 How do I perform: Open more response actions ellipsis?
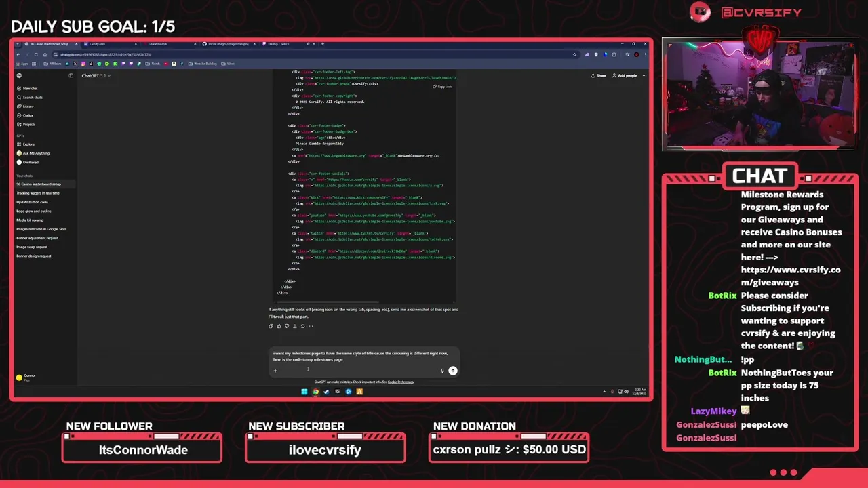pos(311,326)
